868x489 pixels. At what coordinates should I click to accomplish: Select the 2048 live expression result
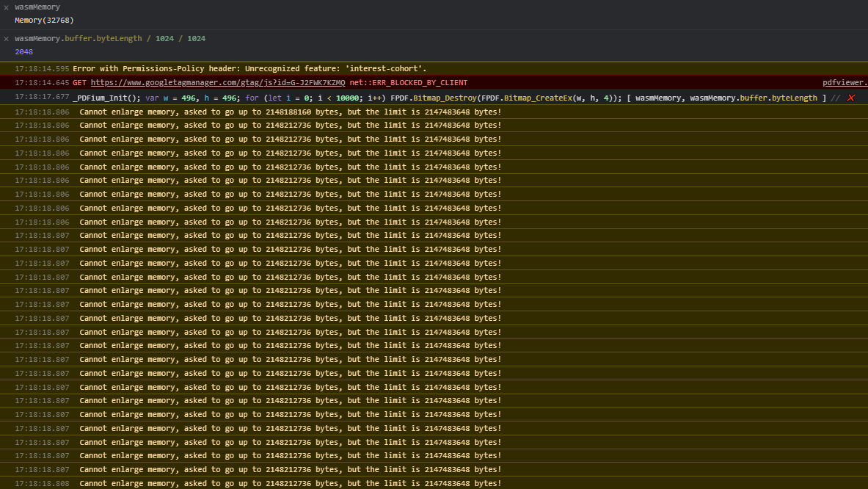(x=23, y=52)
